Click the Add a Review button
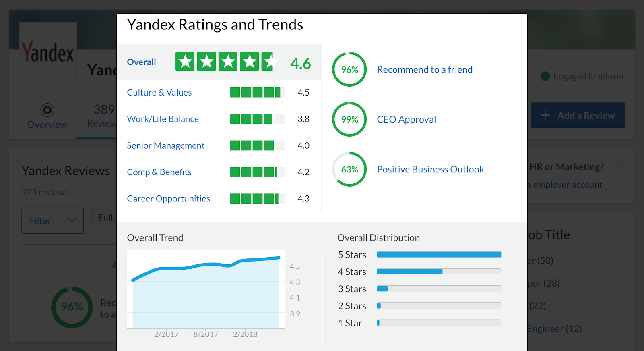The width and height of the screenshot is (644, 351). point(578,115)
